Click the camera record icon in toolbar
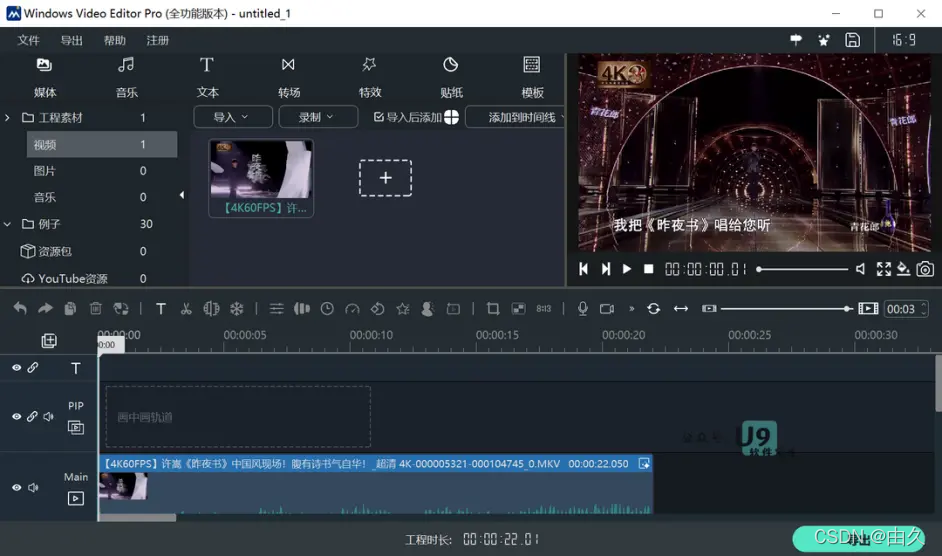This screenshot has width=942, height=556. [607, 308]
